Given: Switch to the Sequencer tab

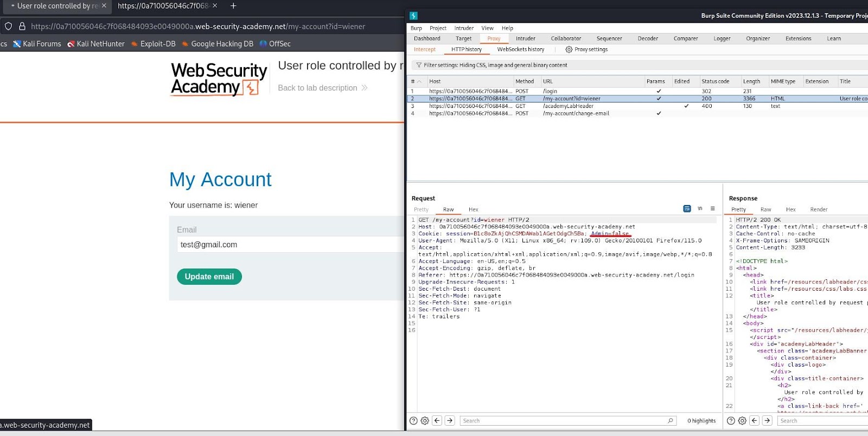Looking at the screenshot, I should coord(609,39).
